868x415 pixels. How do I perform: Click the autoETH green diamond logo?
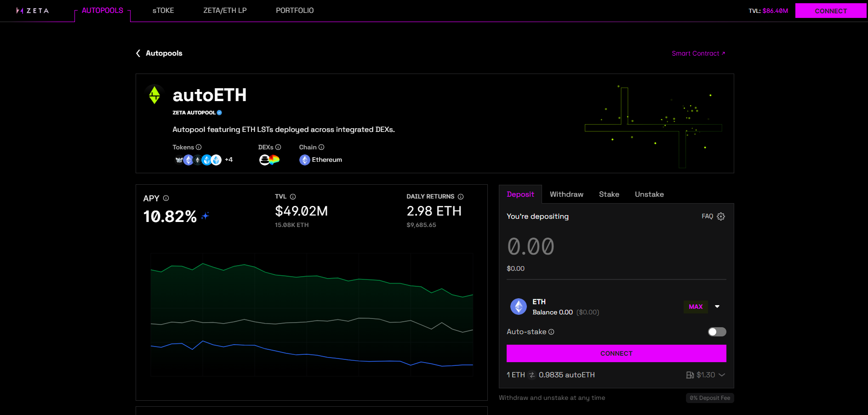[x=154, y=95]
